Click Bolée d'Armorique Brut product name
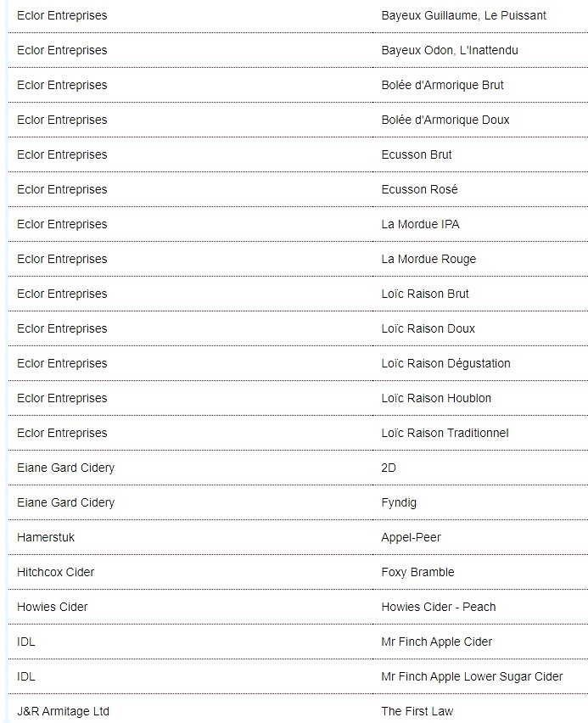 [x=442, y=85]
